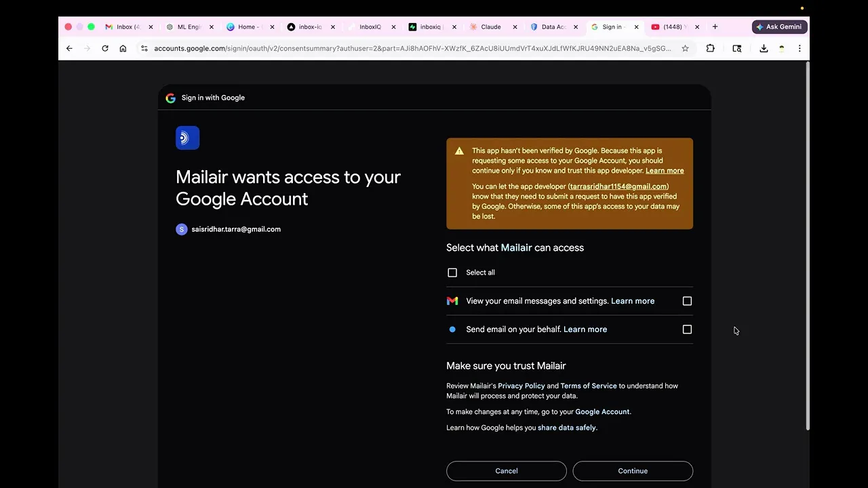Screen dimensions: 868x488
Task: Open the browser home page
Action: tap(123, 48)
